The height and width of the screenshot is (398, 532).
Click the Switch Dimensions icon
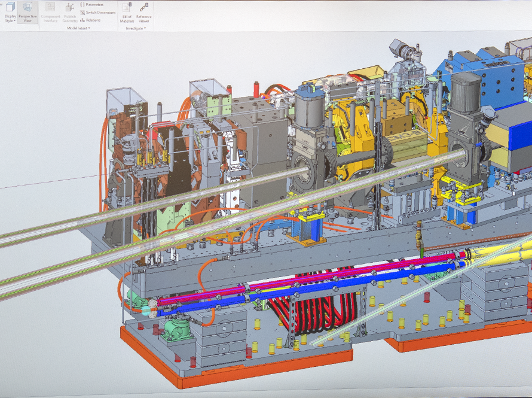point(82,13)
